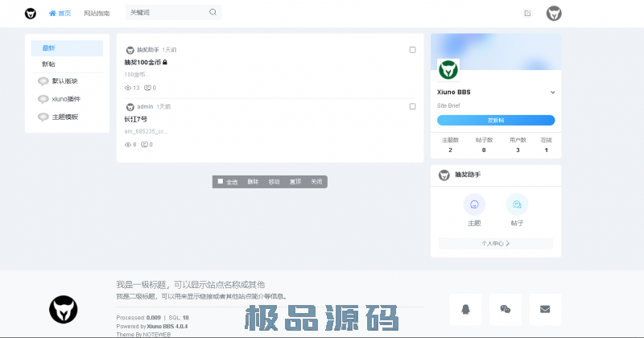644x338 pixels.
Task: Open the 主题模板 forum
Action: (65, 117)
